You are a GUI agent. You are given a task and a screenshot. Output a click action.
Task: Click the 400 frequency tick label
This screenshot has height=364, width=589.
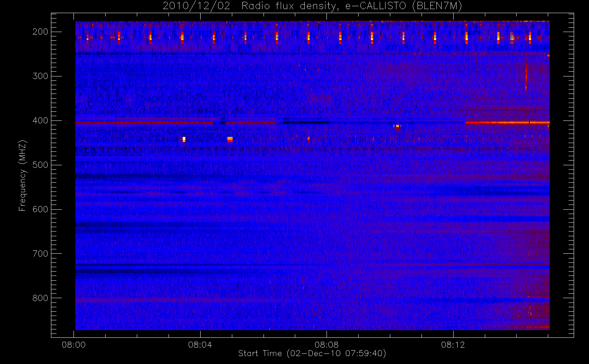coord(40,120)
